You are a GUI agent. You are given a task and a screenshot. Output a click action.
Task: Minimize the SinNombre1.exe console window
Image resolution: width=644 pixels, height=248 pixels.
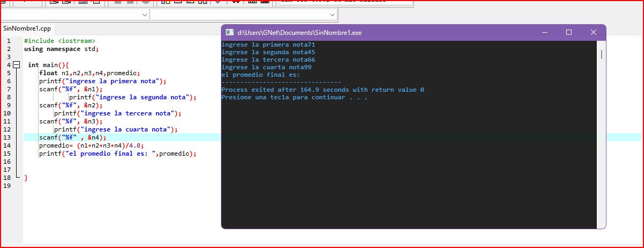[x=544, y=32]
